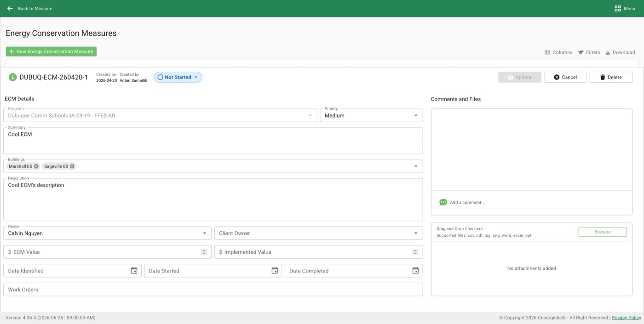Expand the Not Started status dropdown

click(178, 77)
